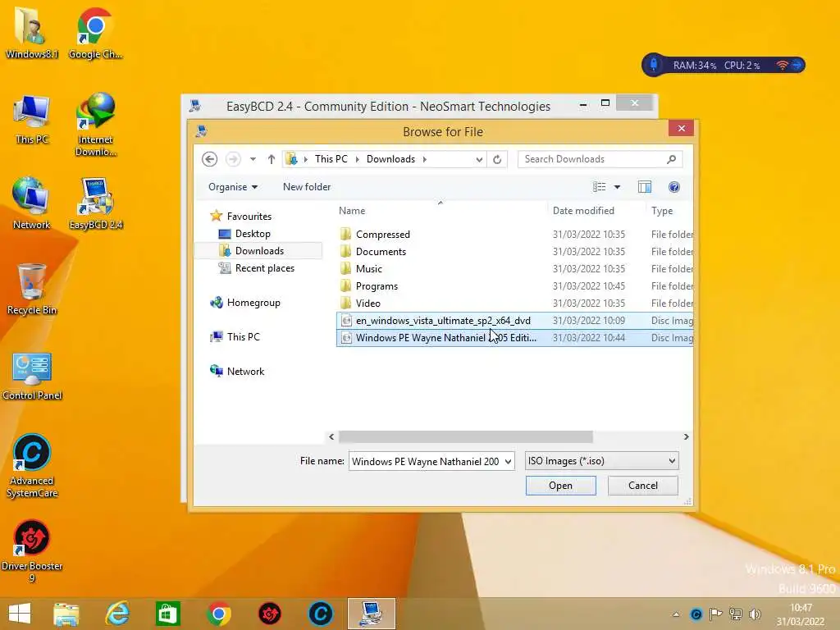Open Help in Browse dialog
Screen dimensions: 840x630
point(674,187)
